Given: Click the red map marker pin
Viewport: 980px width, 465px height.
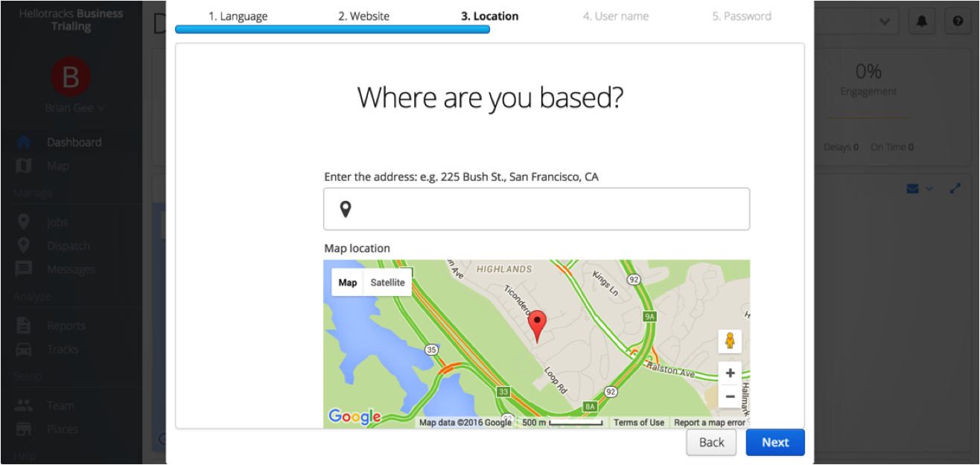Looking at the screenshot, I should 537,326.
